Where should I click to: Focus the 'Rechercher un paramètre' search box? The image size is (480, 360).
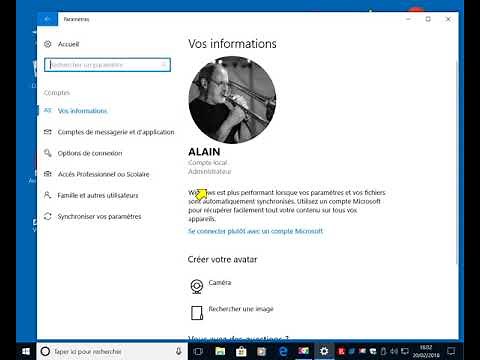(107, 65)
